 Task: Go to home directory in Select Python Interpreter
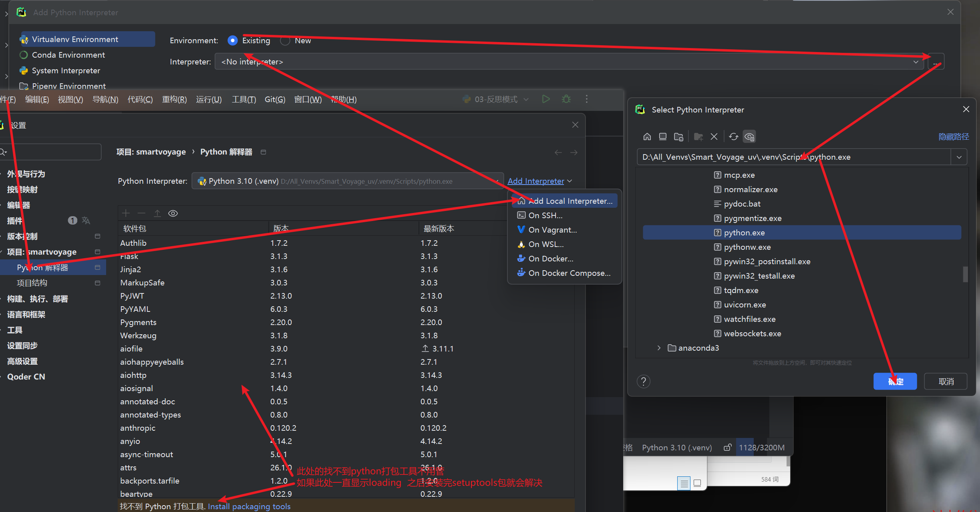(647, 137)
